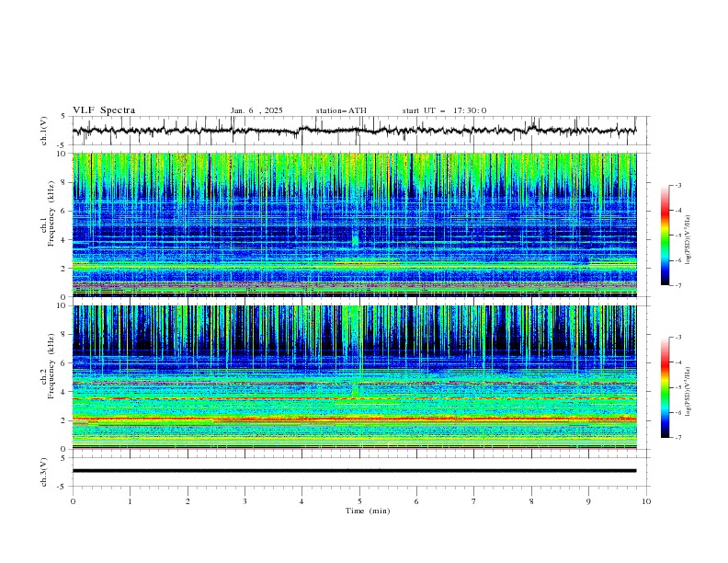The height and width of the screenshot is (563, 728).
Task: Click the "7" tick on the time axis
Action: click(474, 501)
